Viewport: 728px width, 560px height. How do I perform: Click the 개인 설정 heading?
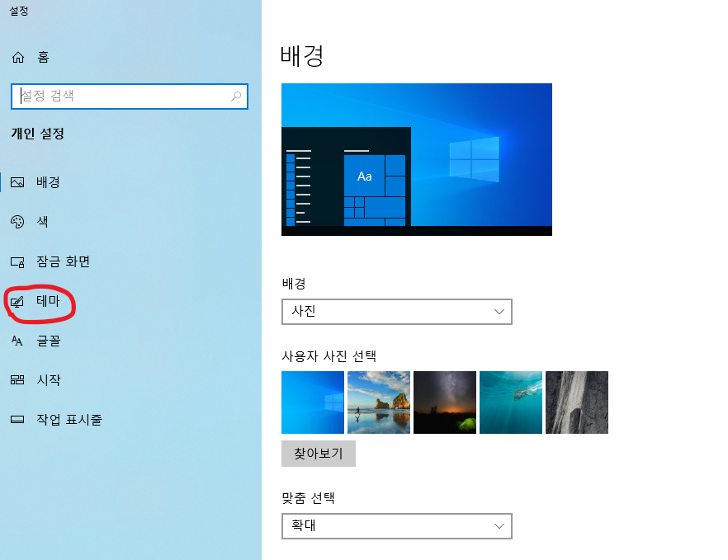pyautogui.click(x=38, y=134)
